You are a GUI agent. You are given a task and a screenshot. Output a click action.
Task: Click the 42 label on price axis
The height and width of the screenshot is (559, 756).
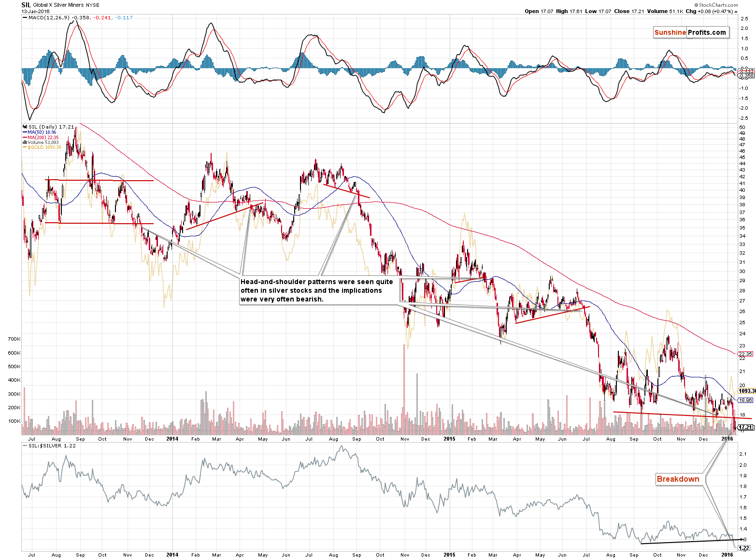click(x=742, y=176)
